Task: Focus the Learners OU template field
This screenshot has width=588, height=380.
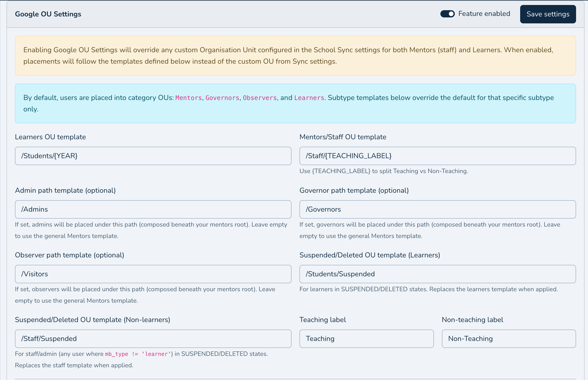Action: pos(153,156)
